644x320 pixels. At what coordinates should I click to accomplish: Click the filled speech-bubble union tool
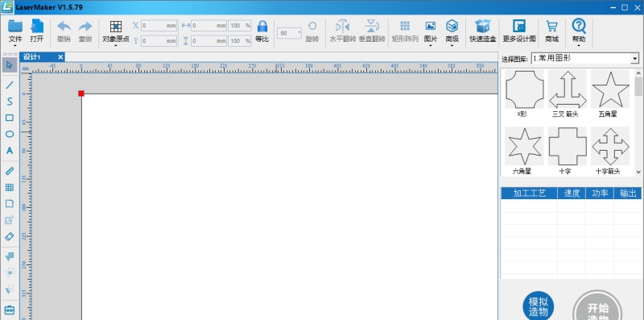10,256
